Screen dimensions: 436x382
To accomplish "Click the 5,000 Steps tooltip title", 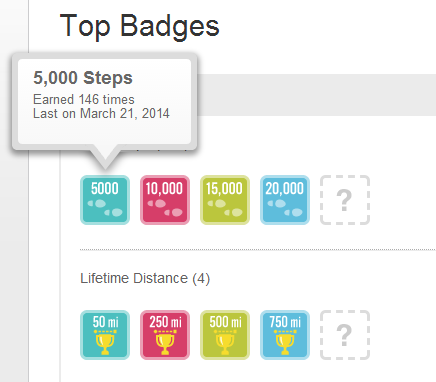I will 83,78.
